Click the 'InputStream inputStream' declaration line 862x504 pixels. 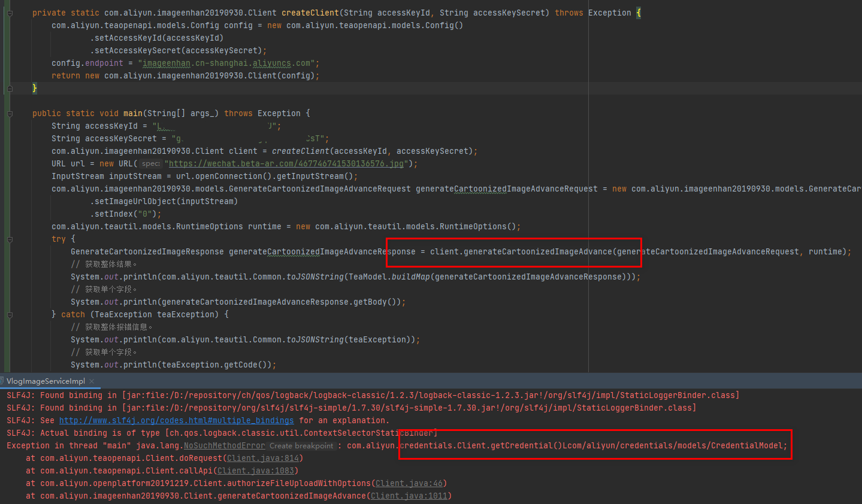pyautogui.click(x=205, y=176)
